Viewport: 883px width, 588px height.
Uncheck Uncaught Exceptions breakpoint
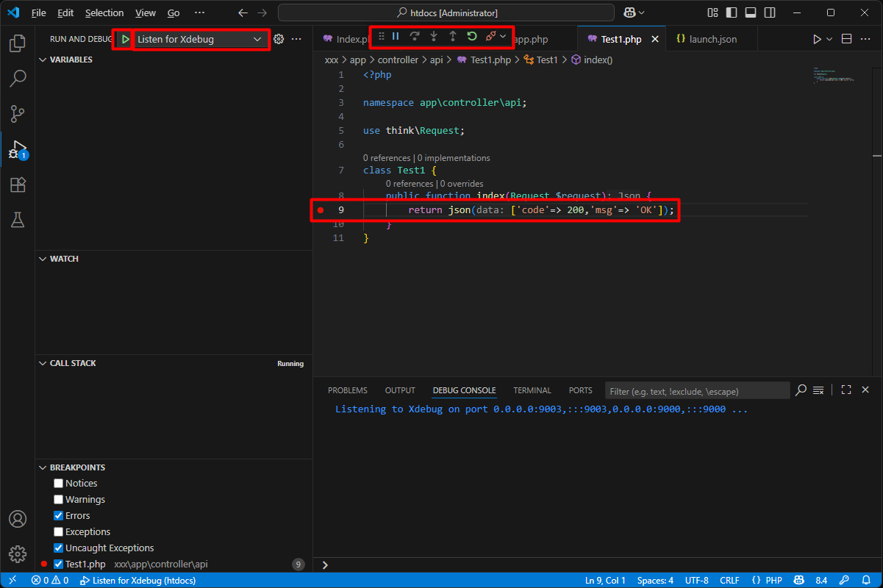(59, 548)
